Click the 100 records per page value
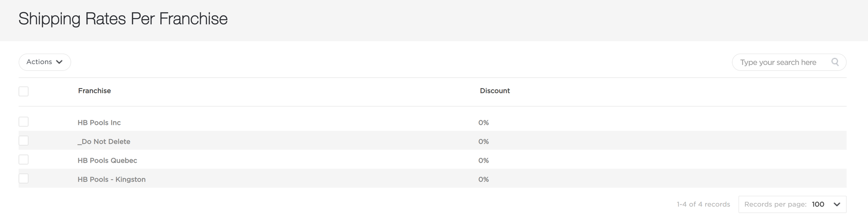 point(818,204)
